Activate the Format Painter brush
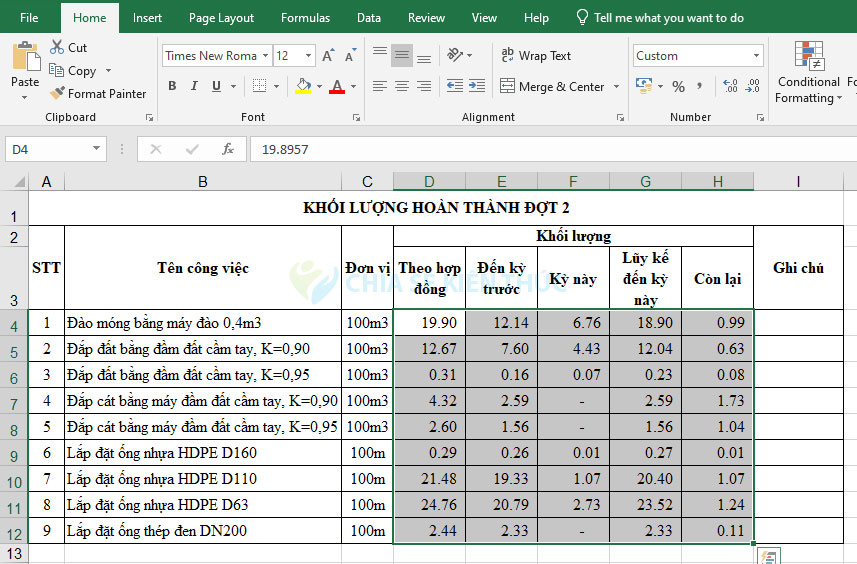 pos(57,93)
